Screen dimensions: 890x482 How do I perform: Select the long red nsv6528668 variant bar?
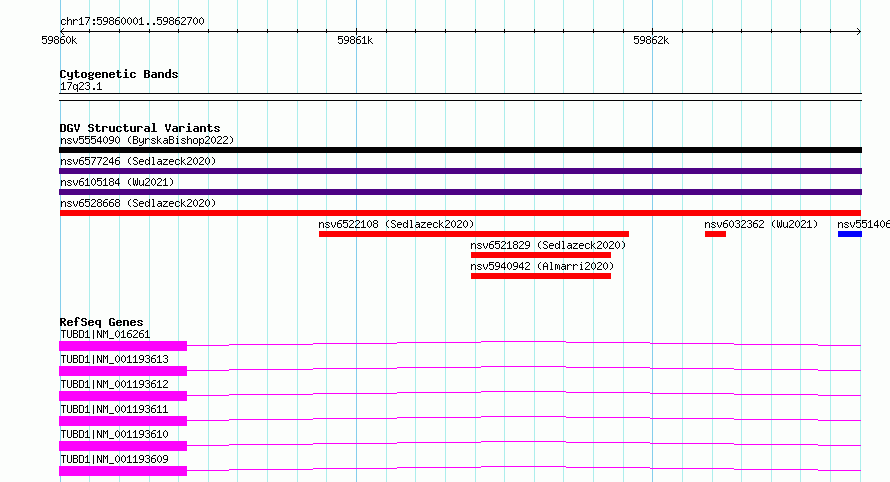click(x=460, y=213)
